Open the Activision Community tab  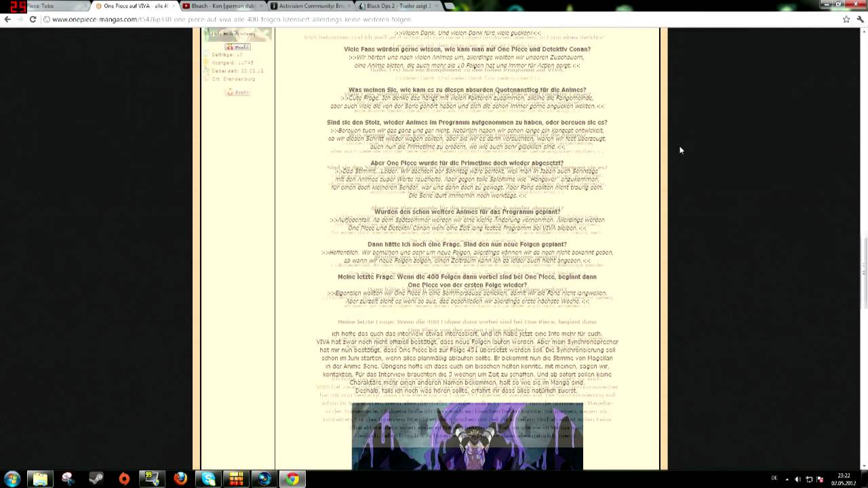pyautogui.click(x=310, y=6)
